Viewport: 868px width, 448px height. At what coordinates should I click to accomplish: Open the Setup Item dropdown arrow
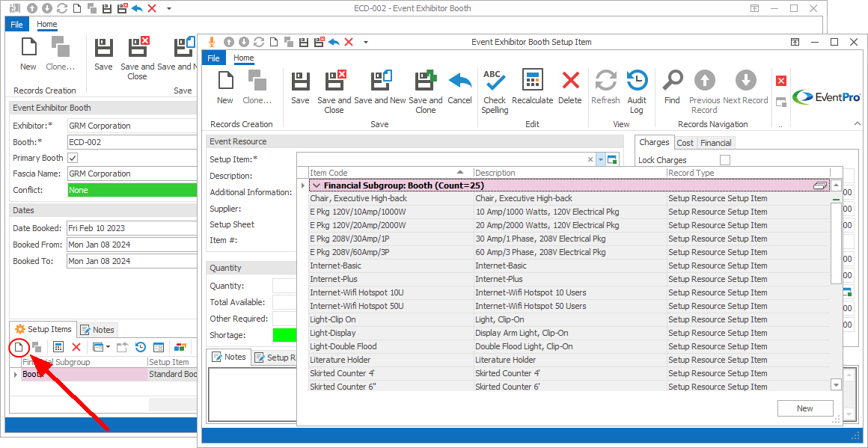(601, 160)
